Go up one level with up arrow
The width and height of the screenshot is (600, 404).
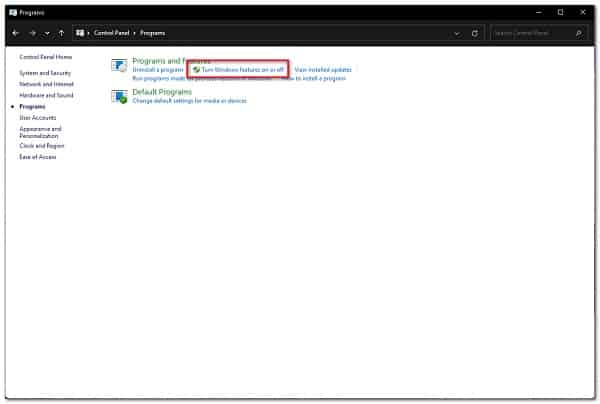point(61,33)
